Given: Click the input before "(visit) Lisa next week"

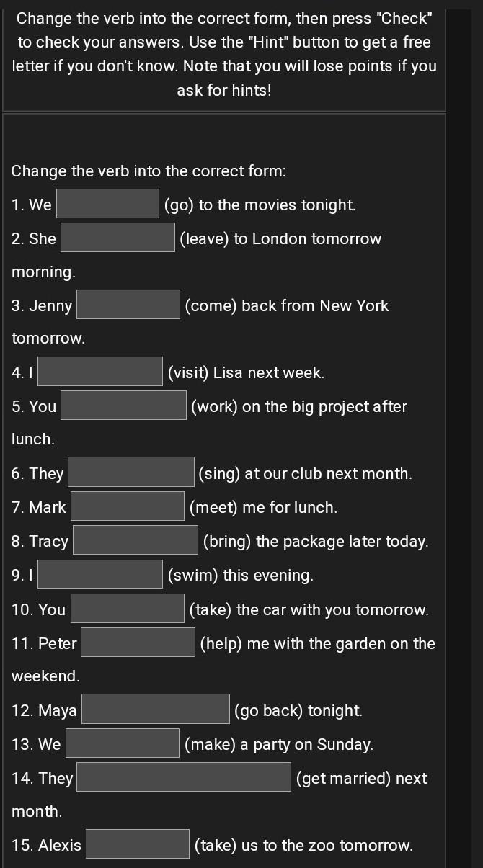Looking at the screenshot, I should point(100,372).
